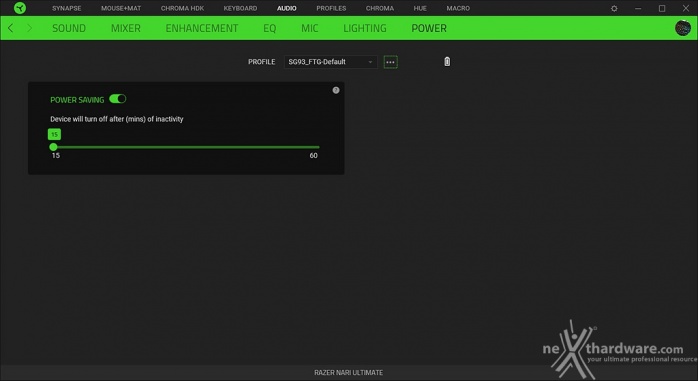Open the Mic subtab
The width and height of the screenshot is (698, 381).
[x=310, y=28]
